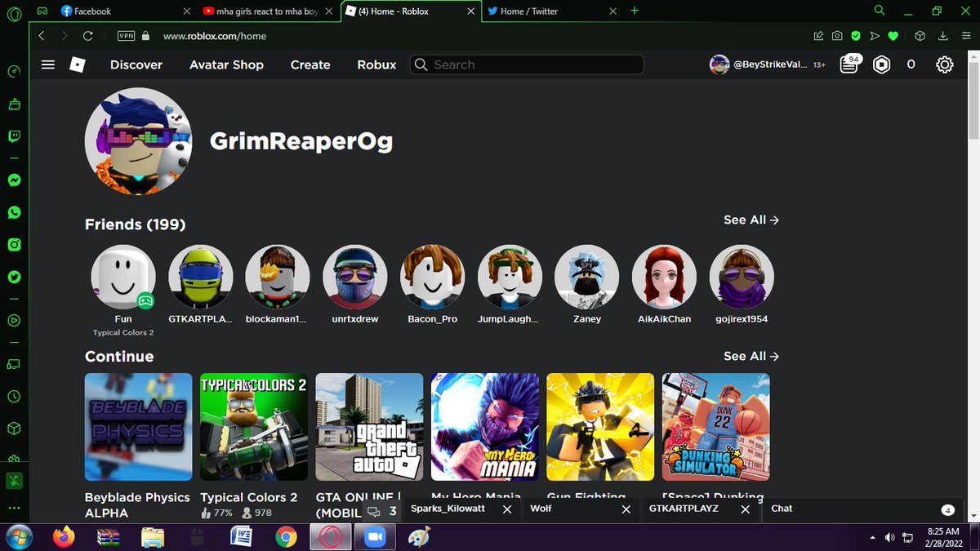
Task: Open friend Bacon_Pro avatar
Action: (x=433, y=278)
